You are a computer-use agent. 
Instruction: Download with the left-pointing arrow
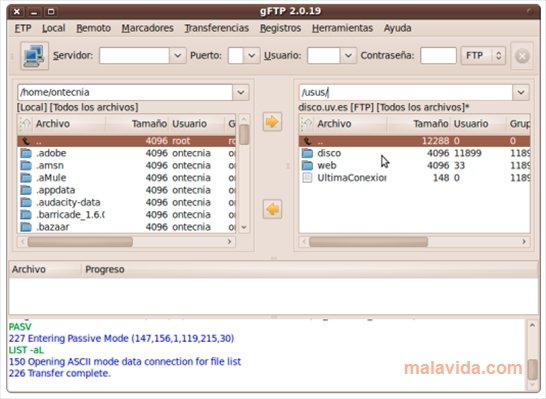(x=272, y=209)
